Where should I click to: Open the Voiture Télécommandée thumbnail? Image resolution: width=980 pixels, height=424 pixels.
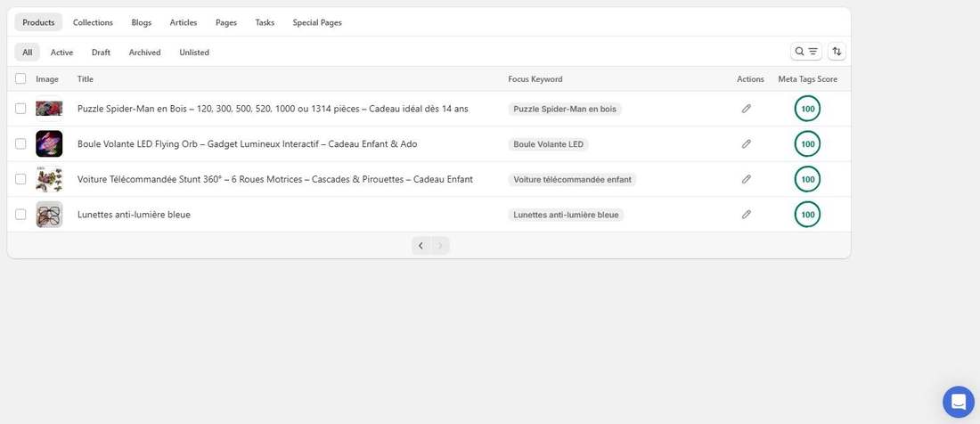[x=49, y=179]
